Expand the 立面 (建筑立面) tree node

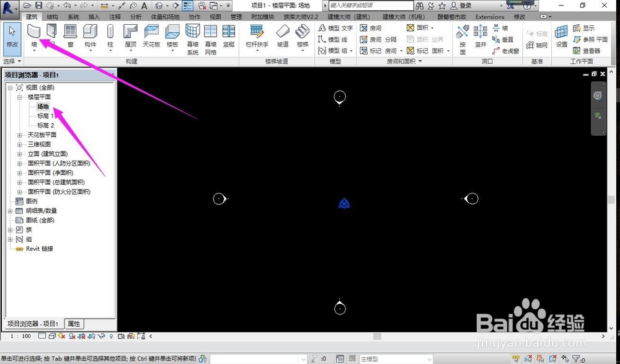click(x=19, y=154)
